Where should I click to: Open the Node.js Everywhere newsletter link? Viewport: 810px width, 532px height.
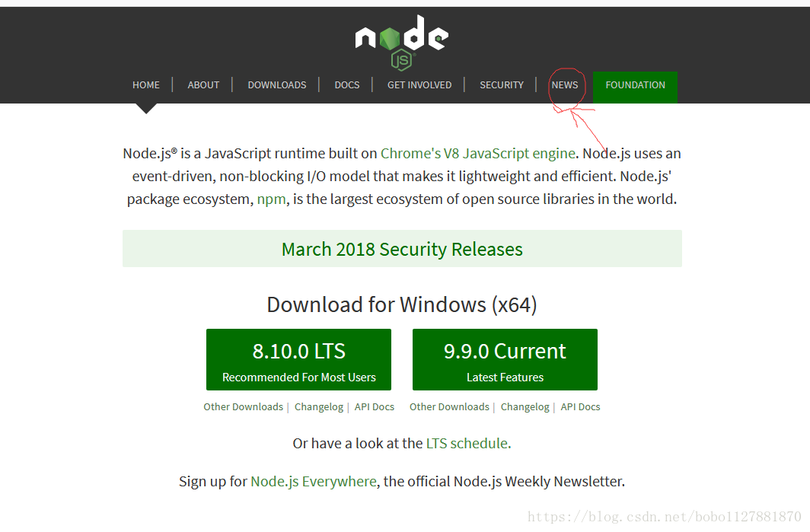(x=314, y=481)
